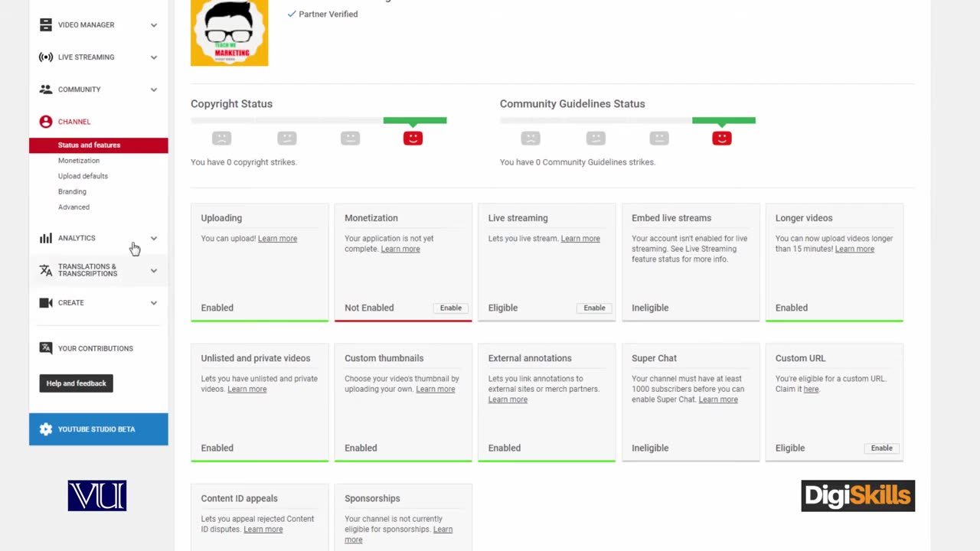Expand the Live Streaming section chevron
This screenshot has height=551, width=980.
point(154,57)
